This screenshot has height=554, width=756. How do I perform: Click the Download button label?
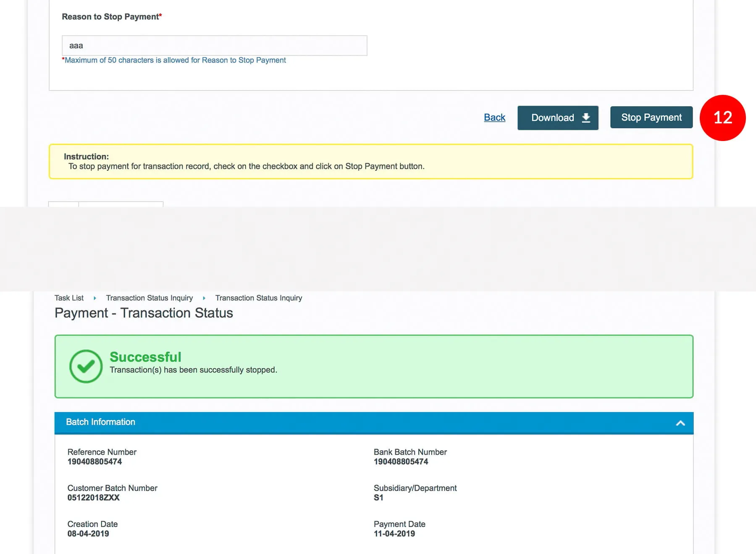pos(552,118)
